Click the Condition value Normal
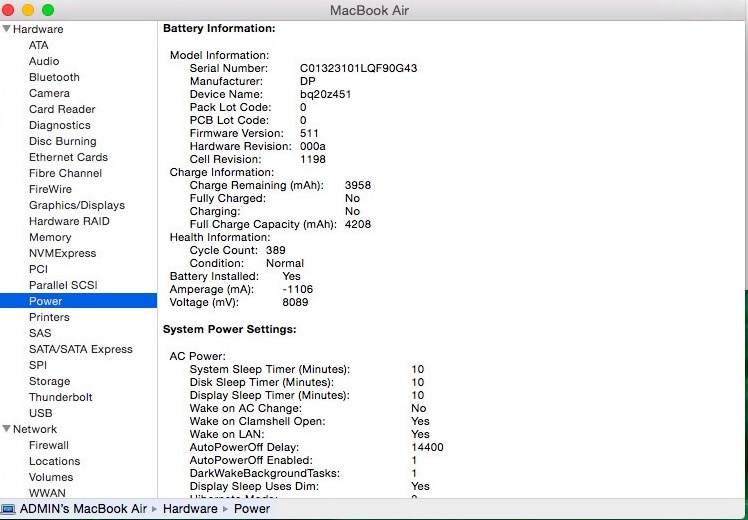 point(285,263)
